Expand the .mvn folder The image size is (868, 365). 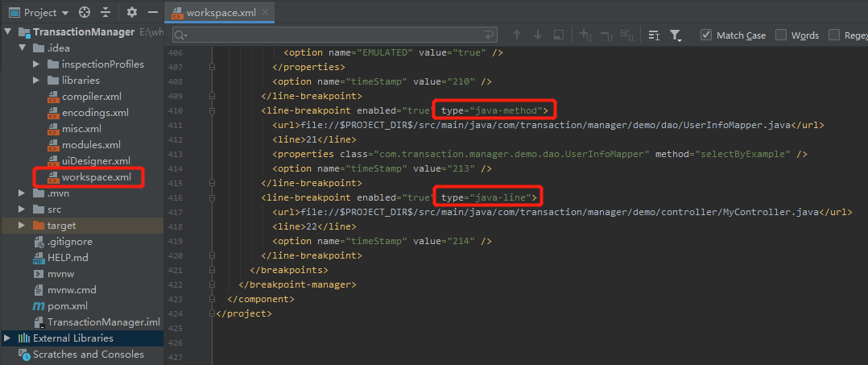point(22,193)
